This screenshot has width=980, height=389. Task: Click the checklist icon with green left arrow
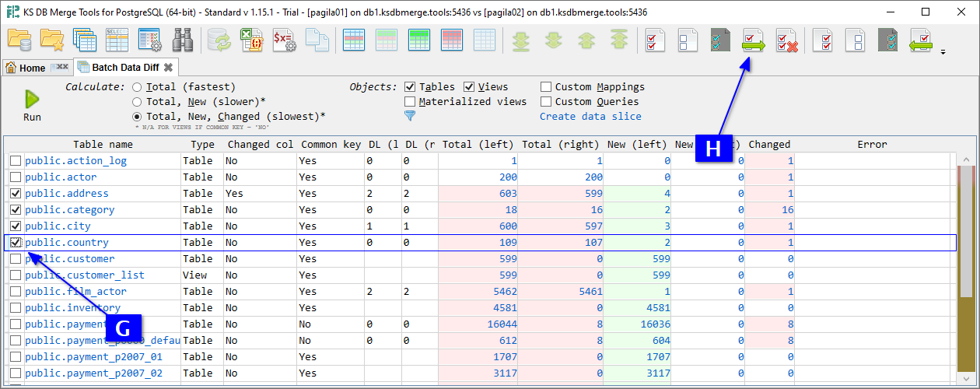click(x=921, y=40)
